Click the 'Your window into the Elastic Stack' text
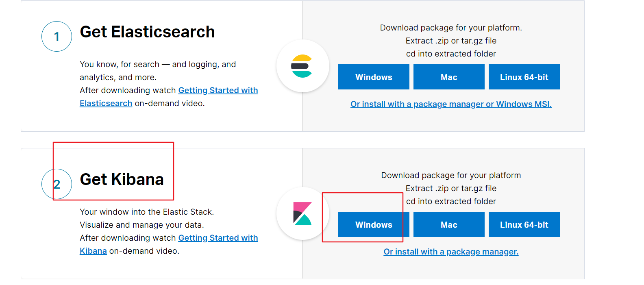Screen dimensions: 644x285 147,212
